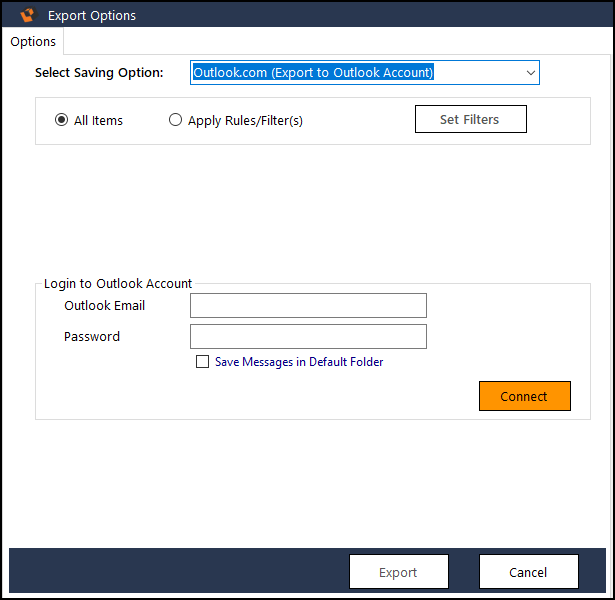Click the orange Connect button
The image size is (615, 600).
pyautogui.click(x=525, y=396)
